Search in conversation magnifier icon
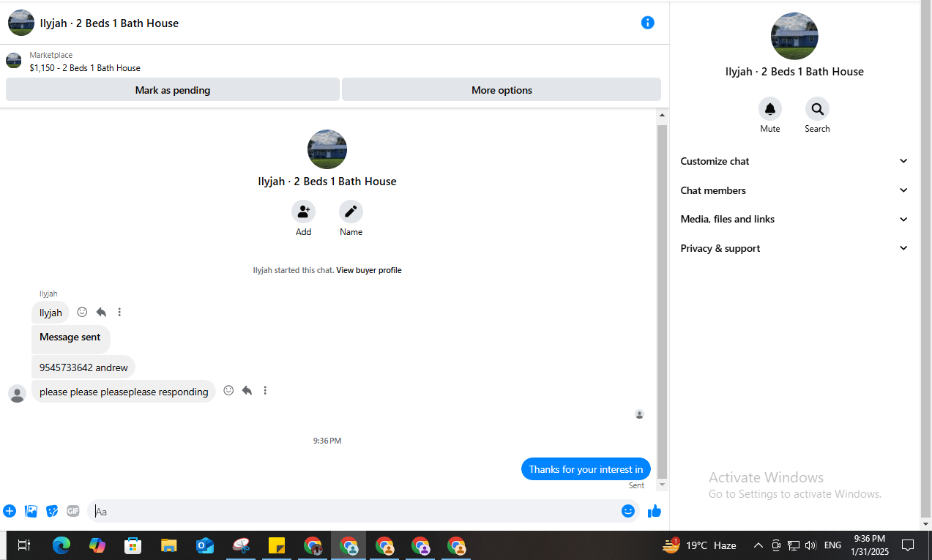932x560 pixels. click(817, 109)
